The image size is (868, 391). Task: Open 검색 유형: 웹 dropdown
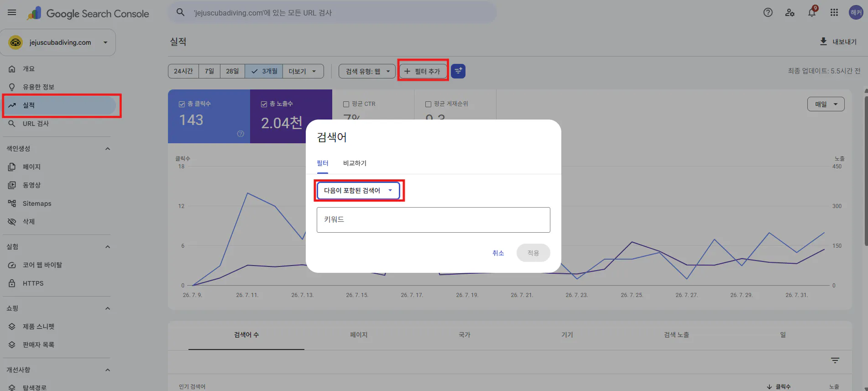coord(367,71)
